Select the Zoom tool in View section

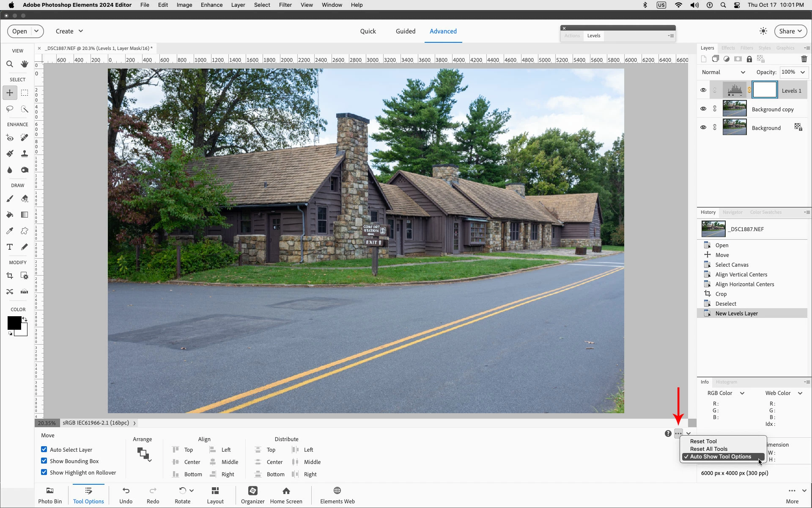pyautogui.click(x=9, y=64)
